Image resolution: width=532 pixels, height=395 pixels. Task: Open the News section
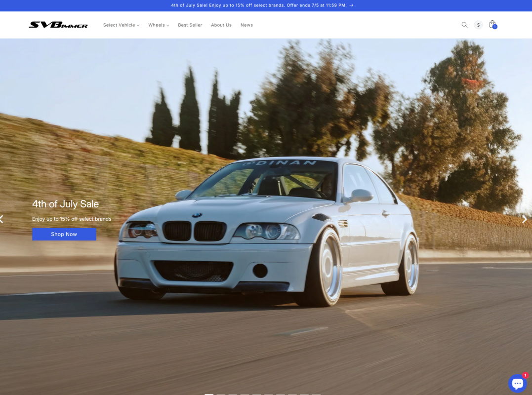pyautogui.click(x=246, y=25)
